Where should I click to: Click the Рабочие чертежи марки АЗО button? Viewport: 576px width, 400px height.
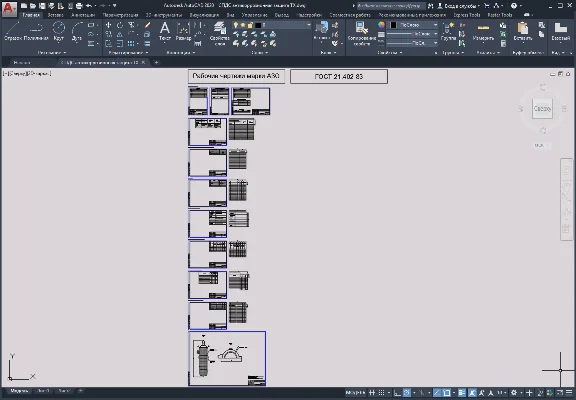[236, 76]
